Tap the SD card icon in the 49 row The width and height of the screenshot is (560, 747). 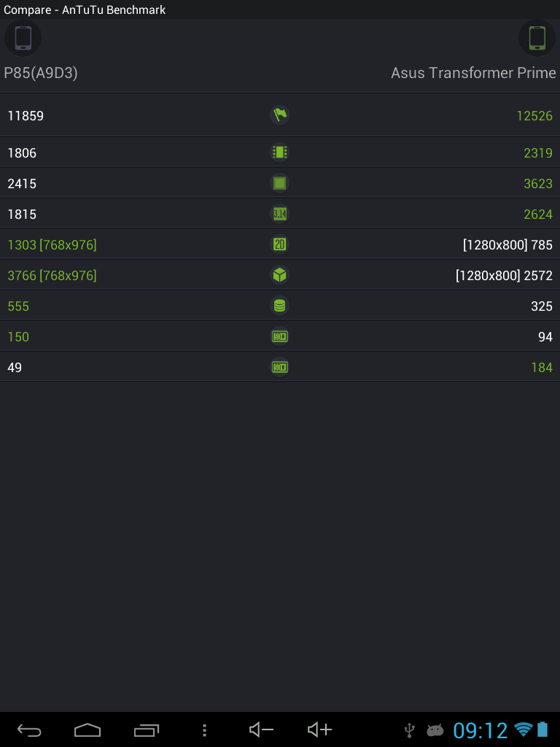279,367
